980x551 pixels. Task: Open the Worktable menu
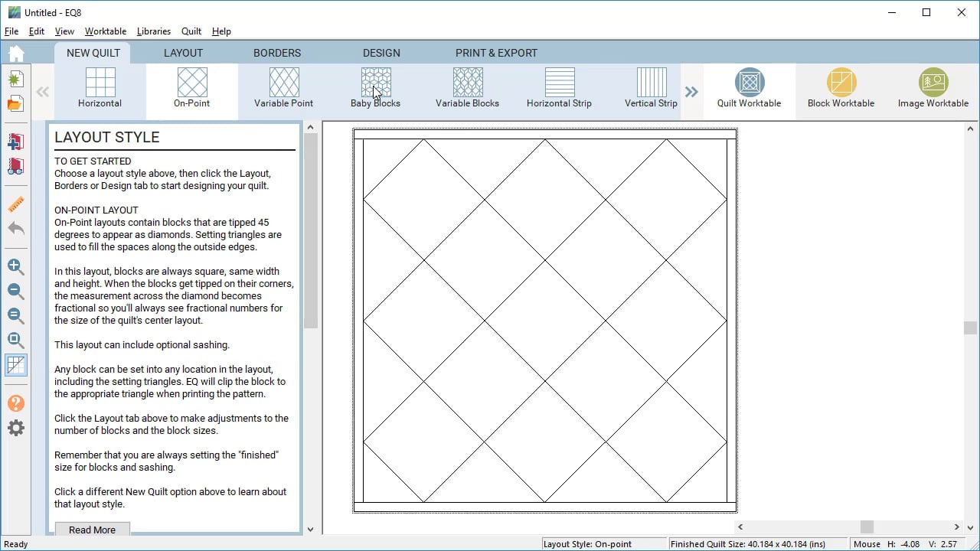106,31
